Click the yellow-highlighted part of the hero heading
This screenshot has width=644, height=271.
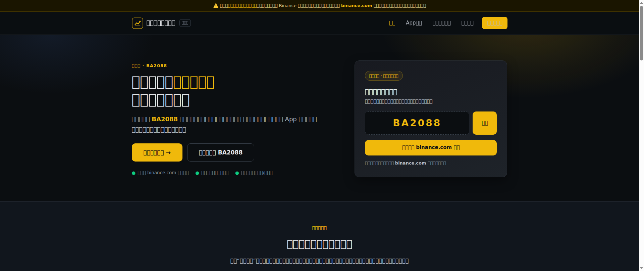point(194,83)
